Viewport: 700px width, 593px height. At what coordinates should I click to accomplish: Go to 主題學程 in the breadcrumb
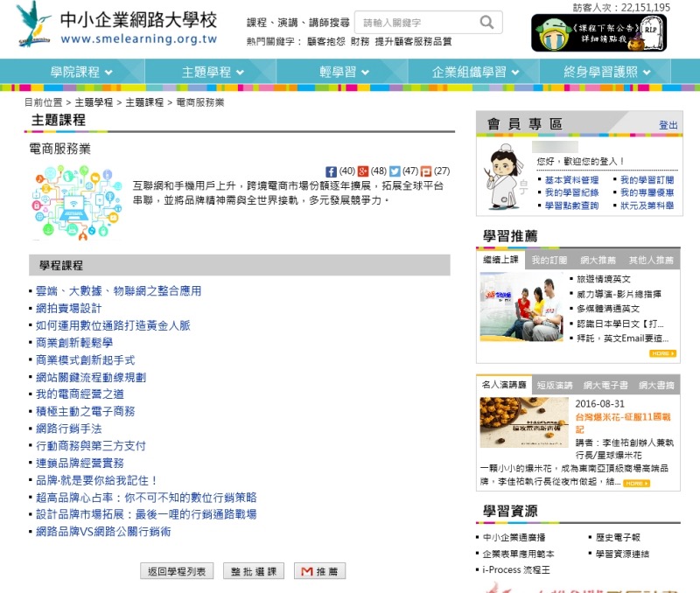coord(94,102)
